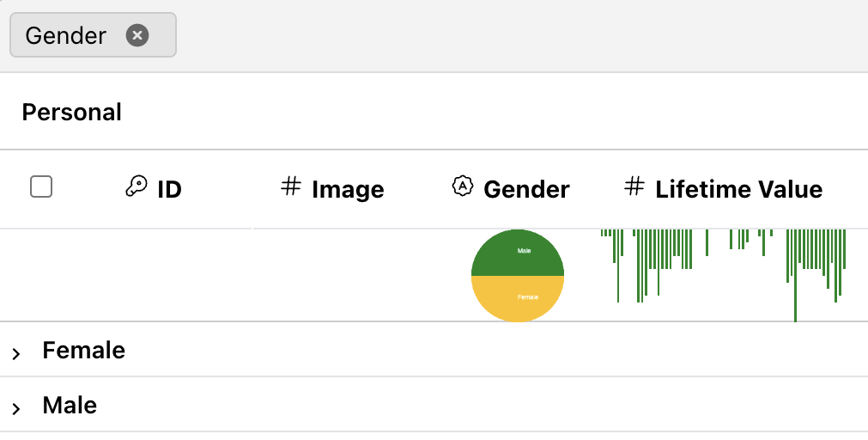868x440 pixels.
Task: Sort by the Lifetime Value column header
Action: (738, 189)
